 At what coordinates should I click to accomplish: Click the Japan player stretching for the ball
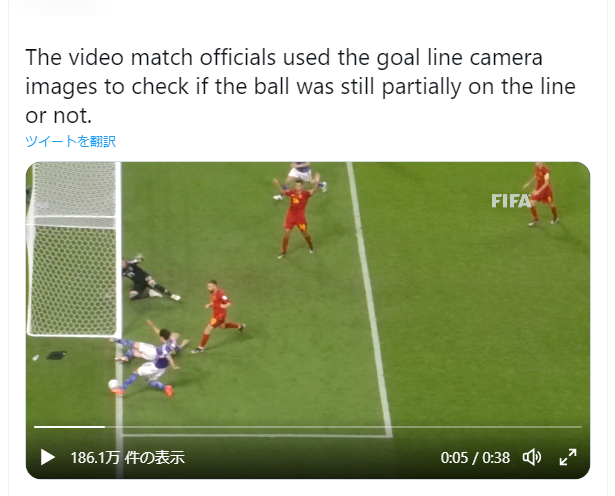click(149, 372)
